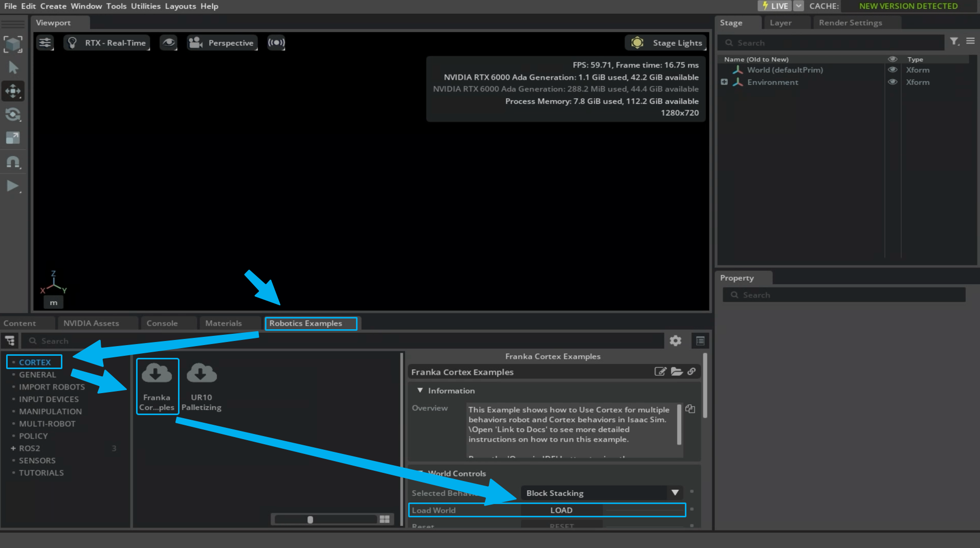This screenshot has height=548, width=980.
Task: Open the File menu
Action: click(x=10, y=6)
